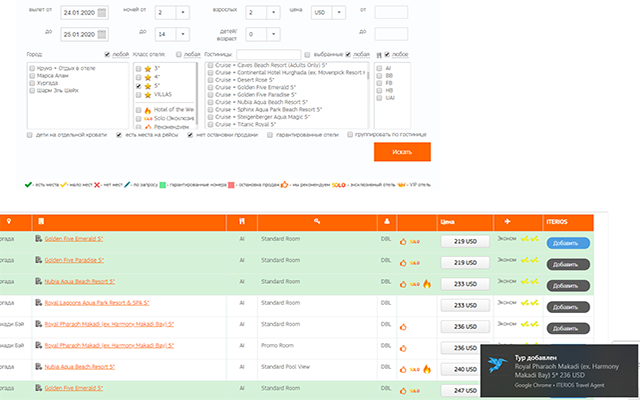Click the person column header icon
The width and height of the screenshot is (640, 400).
[387, 221]
